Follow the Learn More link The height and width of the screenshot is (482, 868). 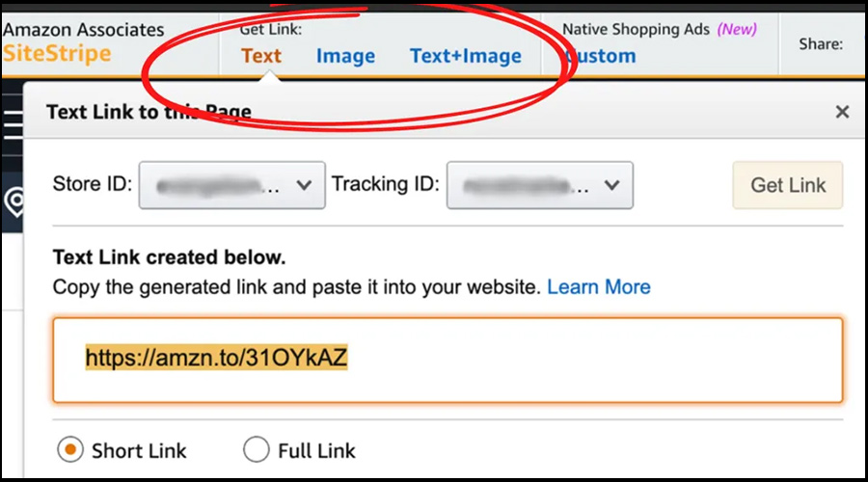pos(599,286)
